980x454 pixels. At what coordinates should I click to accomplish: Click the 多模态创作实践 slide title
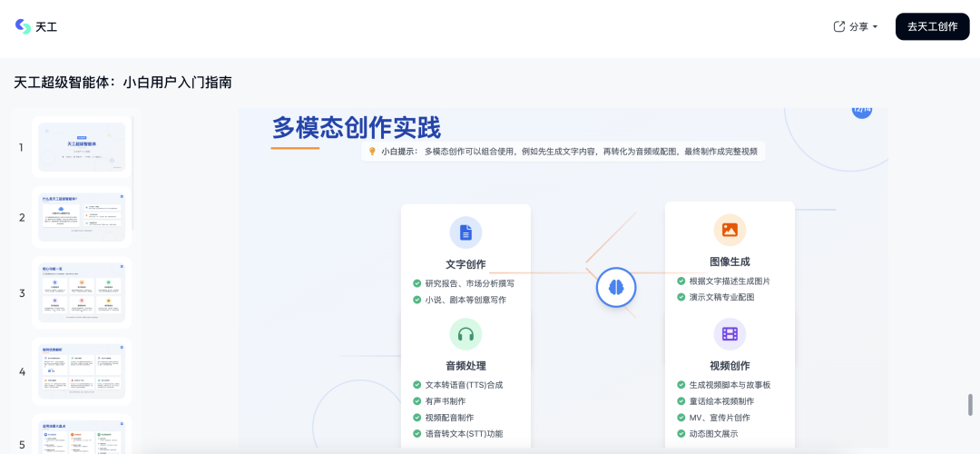[x=357, y=128]
